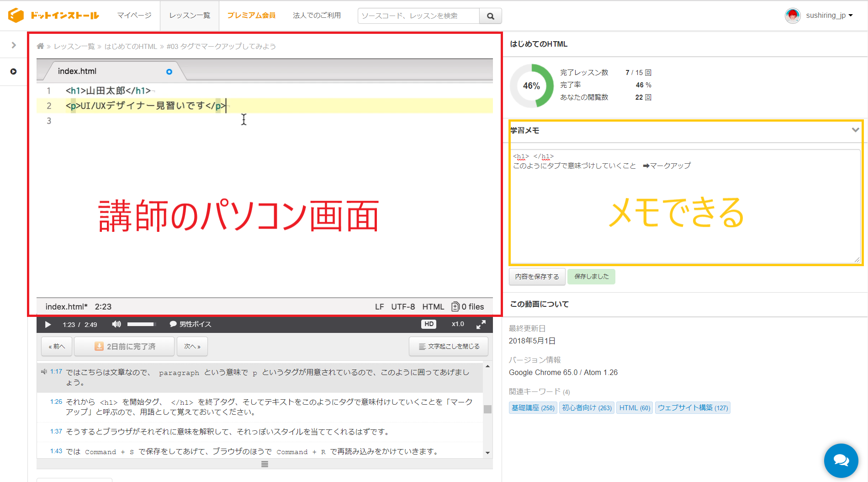Click inside the 学習メモ textarea
The width and height of the screenshot is (868, 482).
[685, 206]
